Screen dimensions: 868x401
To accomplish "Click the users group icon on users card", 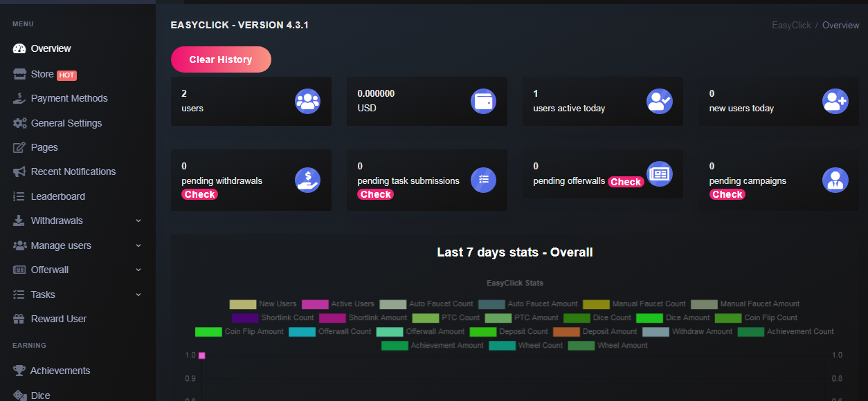I will tap(307, 101).
